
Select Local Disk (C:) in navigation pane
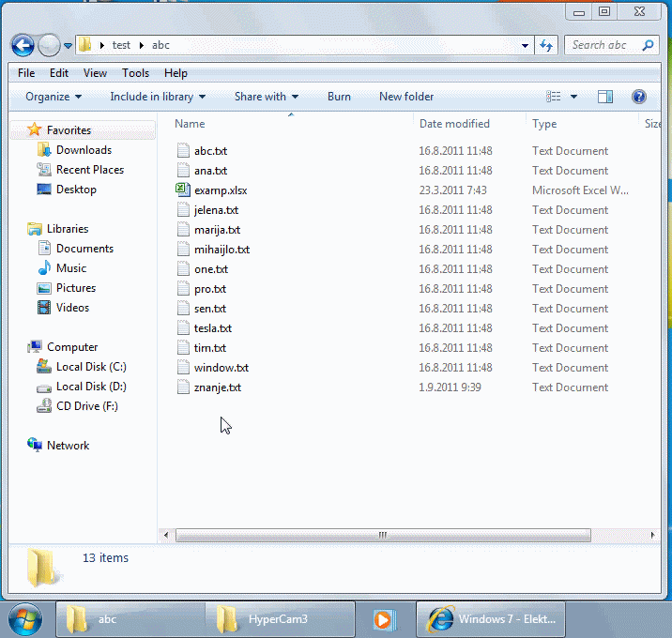click(91, 367)
